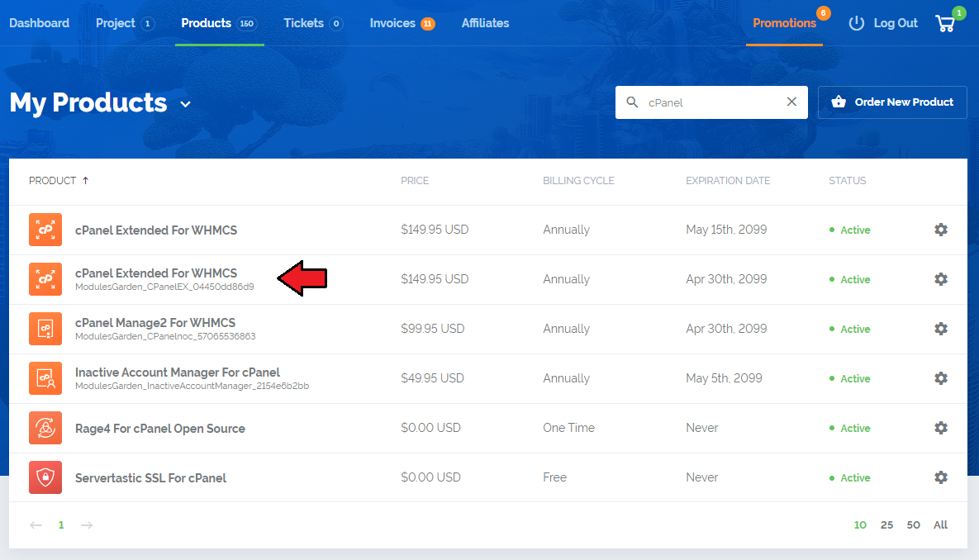Open the Tickets tab
979x560 pixels.
pos(313,23)
